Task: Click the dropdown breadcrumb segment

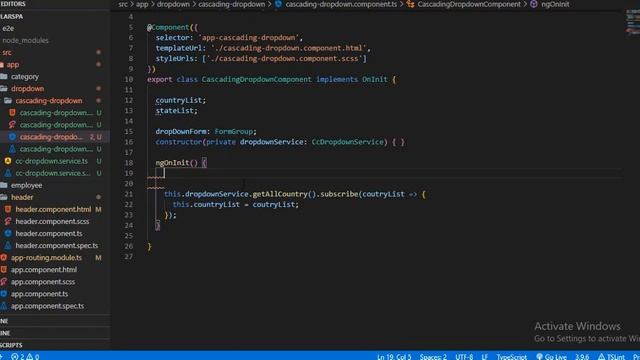Action: coord(173,4)
